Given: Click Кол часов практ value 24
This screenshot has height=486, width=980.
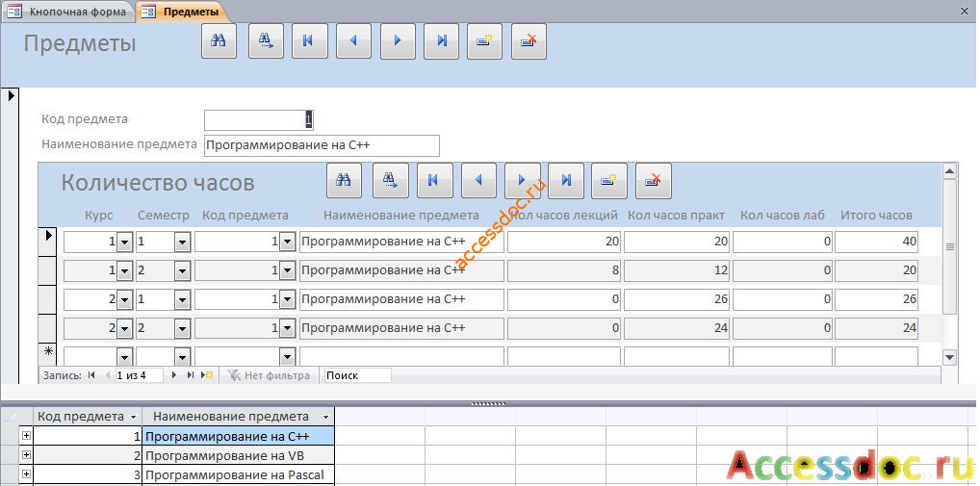Looking at the screenshot, I should point(676,328).
